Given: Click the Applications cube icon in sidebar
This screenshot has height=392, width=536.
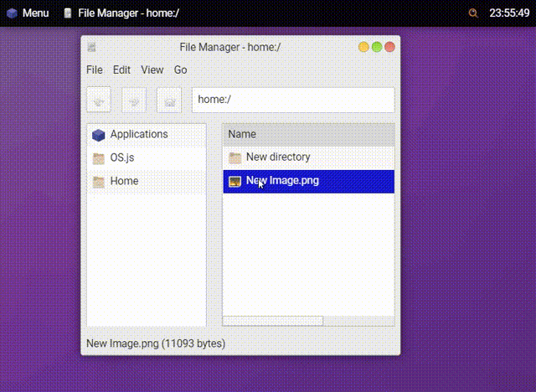Looking at the screenshot, I should point(99,135).
